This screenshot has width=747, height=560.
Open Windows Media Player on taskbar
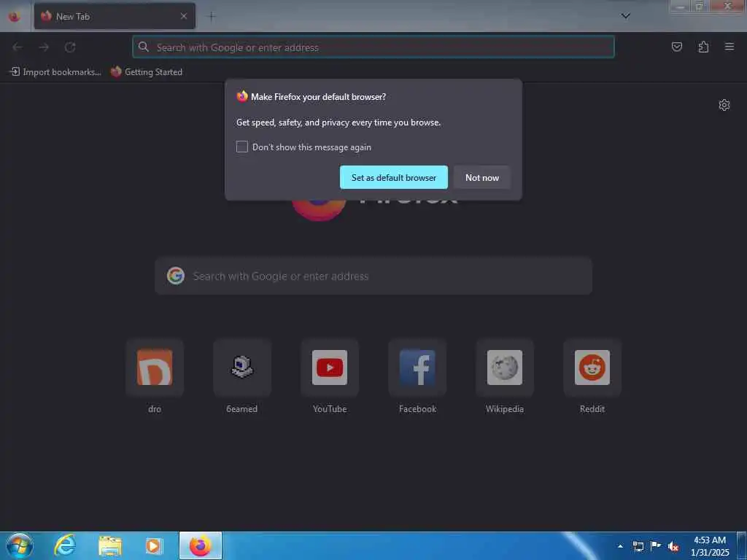[154, 545]
